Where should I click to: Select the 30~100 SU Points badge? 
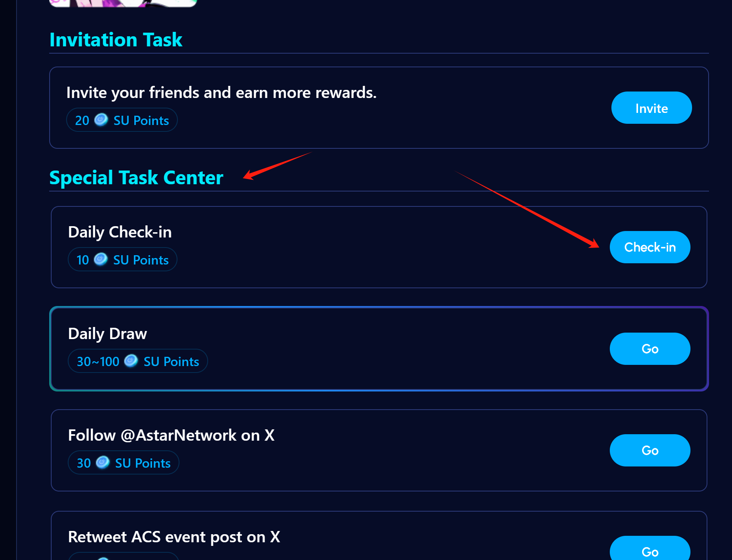138,361
